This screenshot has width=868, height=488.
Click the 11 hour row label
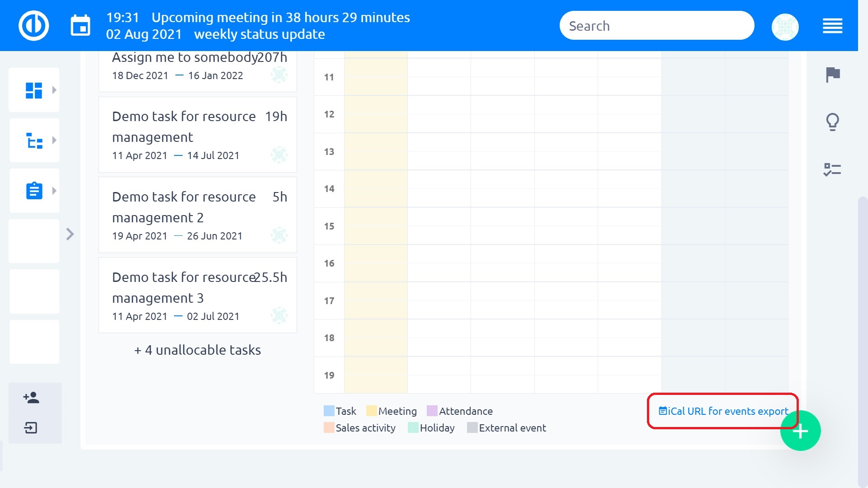point(329,77)
